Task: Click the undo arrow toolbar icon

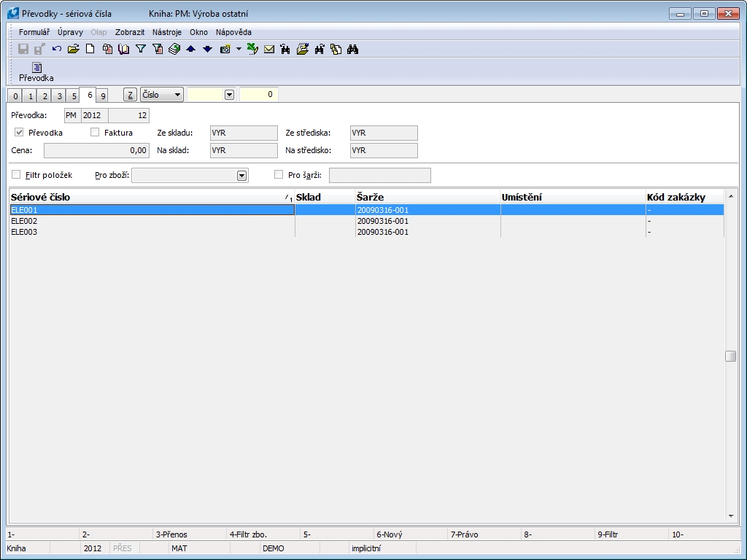Action: [57, 50]
